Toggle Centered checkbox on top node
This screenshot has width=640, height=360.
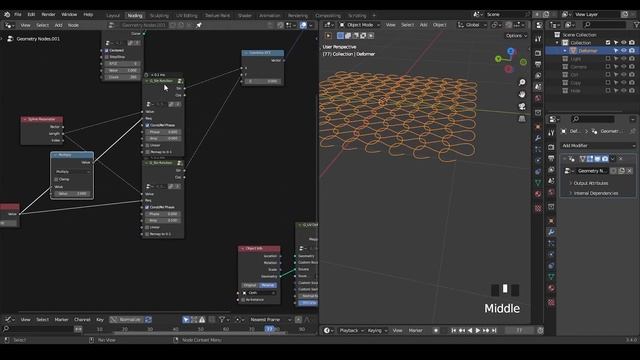(107, 51)
